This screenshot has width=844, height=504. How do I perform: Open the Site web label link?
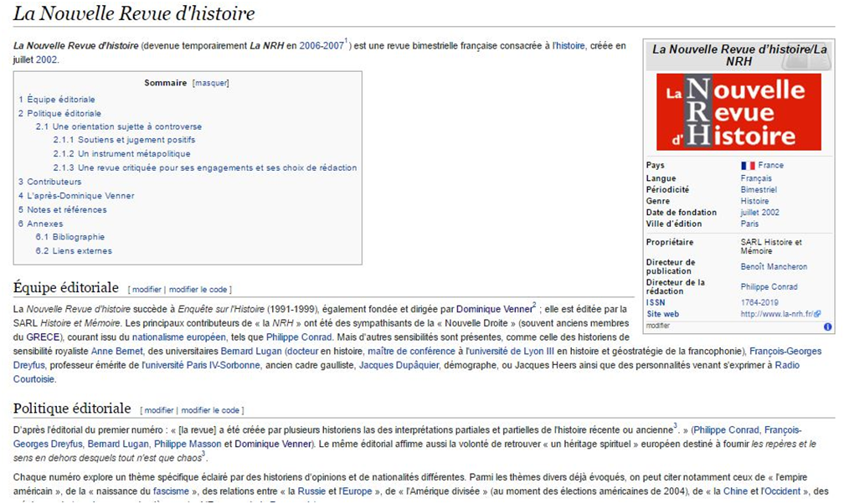click(x=662, y=314)
